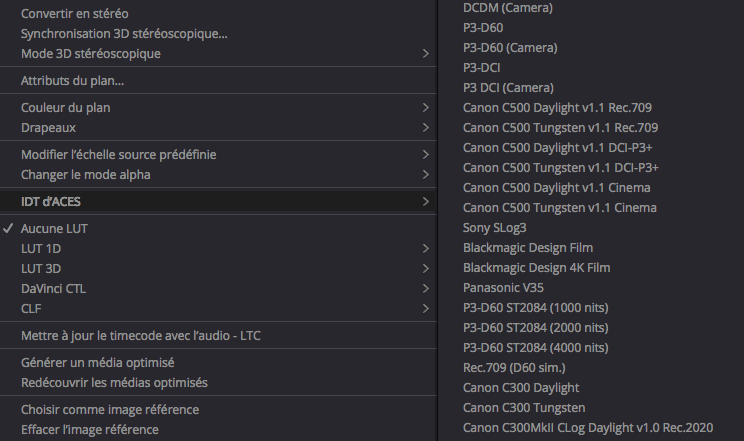Select Blackmagic Design 4K Film IDT
The width and height of the screenshot is (744, 441).
pyautogui.click(x=537, y=268)
